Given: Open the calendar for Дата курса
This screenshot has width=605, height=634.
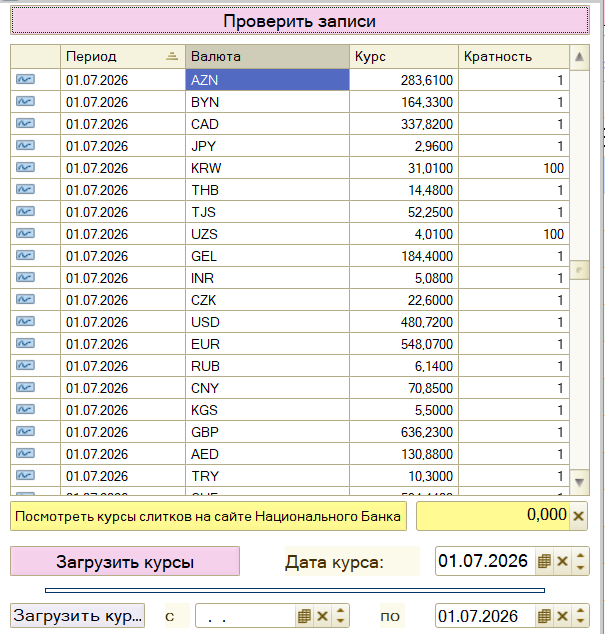Looking at the screenshot, I should coord(544,561).
